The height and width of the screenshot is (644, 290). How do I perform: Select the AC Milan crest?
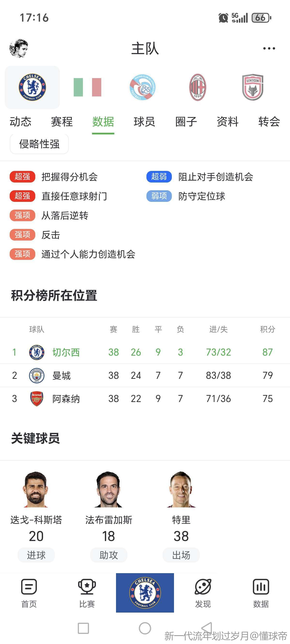197,87
